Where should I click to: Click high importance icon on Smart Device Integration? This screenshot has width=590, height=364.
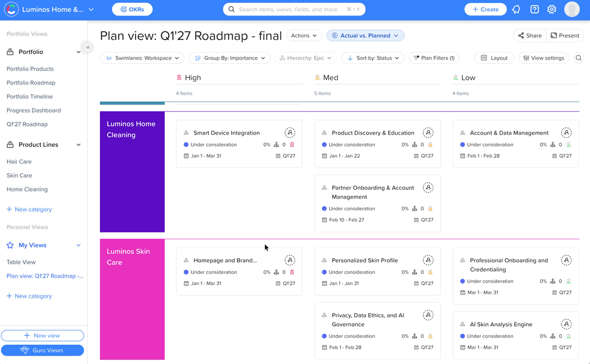[292, 144]
